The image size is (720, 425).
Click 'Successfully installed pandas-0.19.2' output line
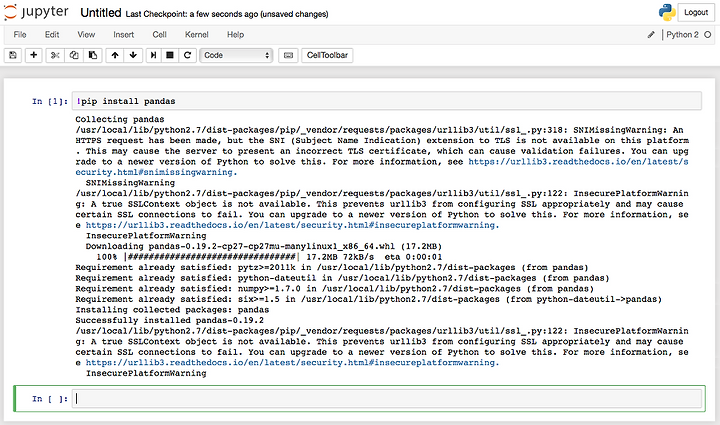pyautogui.click(x=169, y=320)
